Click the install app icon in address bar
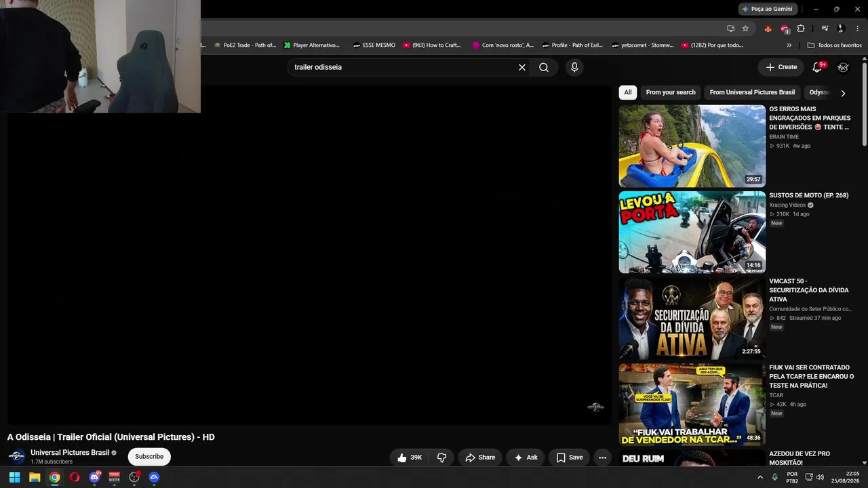868x488 pixels. click(x=730, y=28)
